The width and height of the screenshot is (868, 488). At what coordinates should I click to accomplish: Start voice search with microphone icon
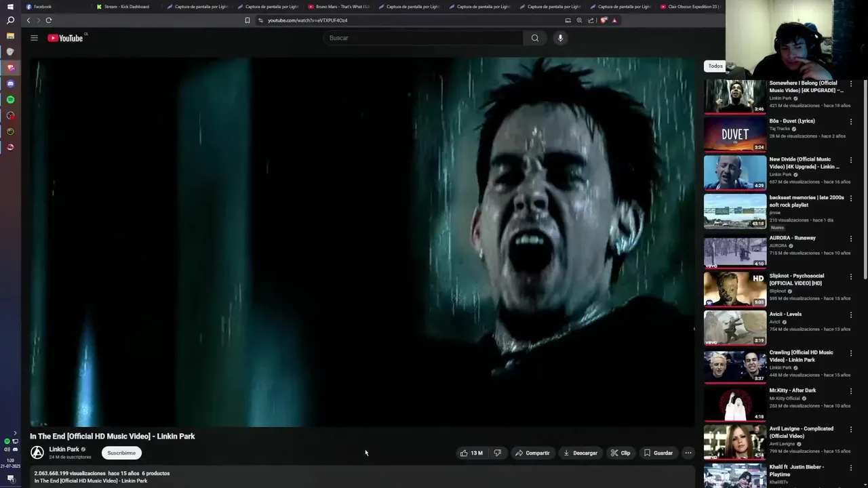(x=560, y=38)
